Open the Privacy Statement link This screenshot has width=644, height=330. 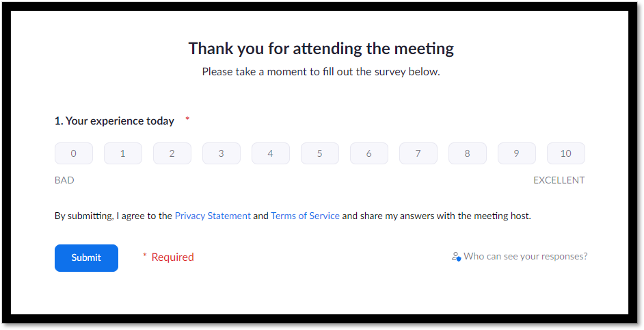pyautogui.click(x=213, y=216)
